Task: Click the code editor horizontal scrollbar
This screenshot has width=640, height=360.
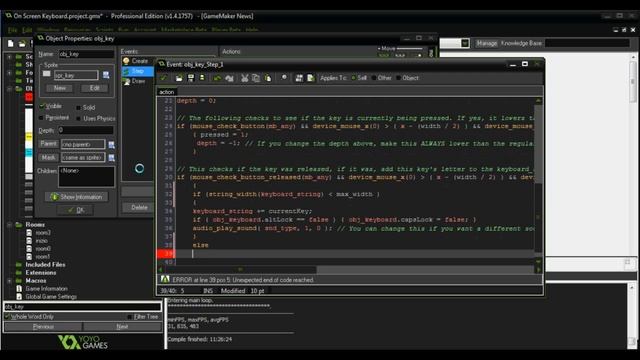Action: click(x=349, y=269)
